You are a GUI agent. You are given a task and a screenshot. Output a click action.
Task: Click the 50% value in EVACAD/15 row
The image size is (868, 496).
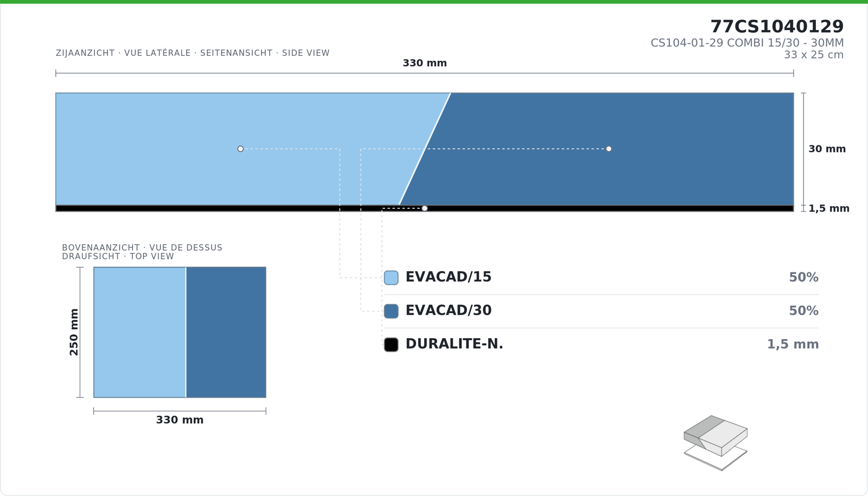click(x=803, y=277)
